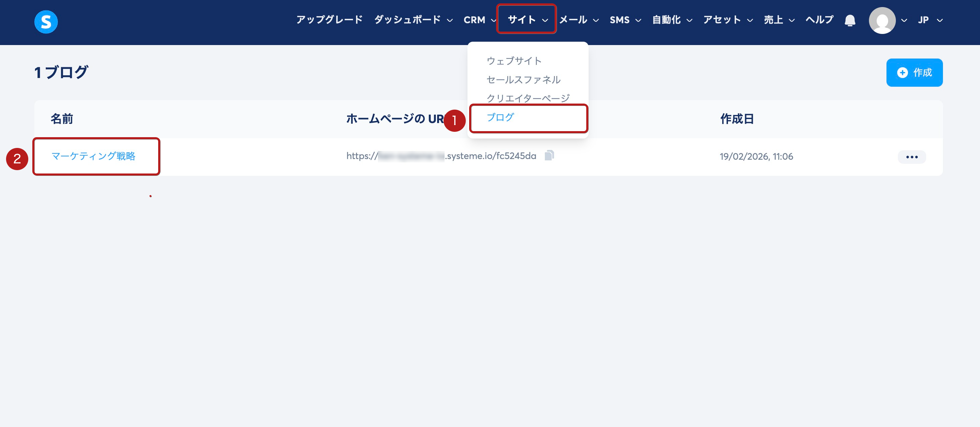Choose クリエイターページ in dropdown
980x427 pixels.
(528, 98)
